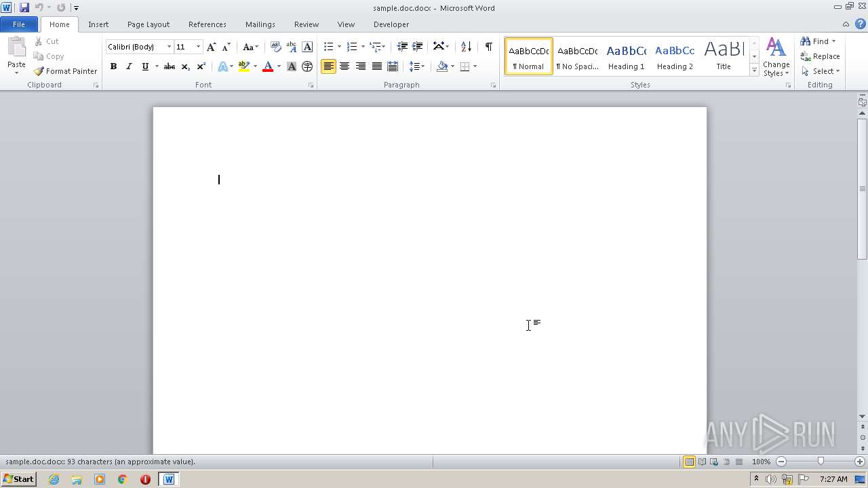This screenshot has width=868, height=488.
Task: Switch to the Insert tab
Action: click(x=98, y=24)
